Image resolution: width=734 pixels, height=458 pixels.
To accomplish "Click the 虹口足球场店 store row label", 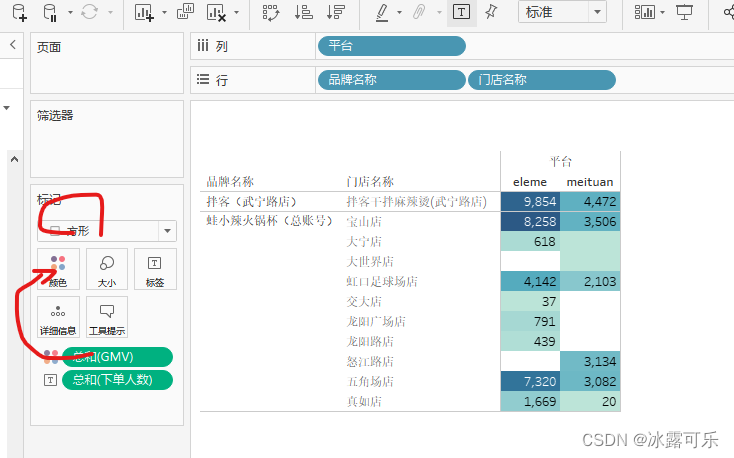I will coord(382,281).
